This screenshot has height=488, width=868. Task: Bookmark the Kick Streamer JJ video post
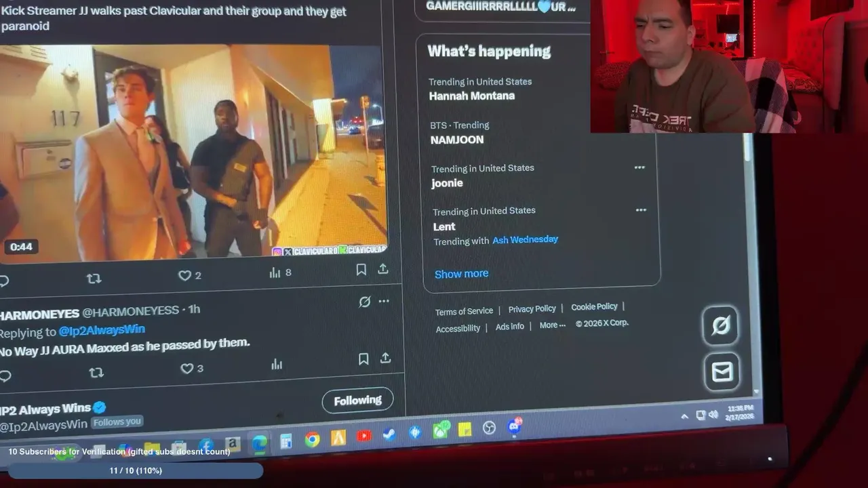(361, 270)
